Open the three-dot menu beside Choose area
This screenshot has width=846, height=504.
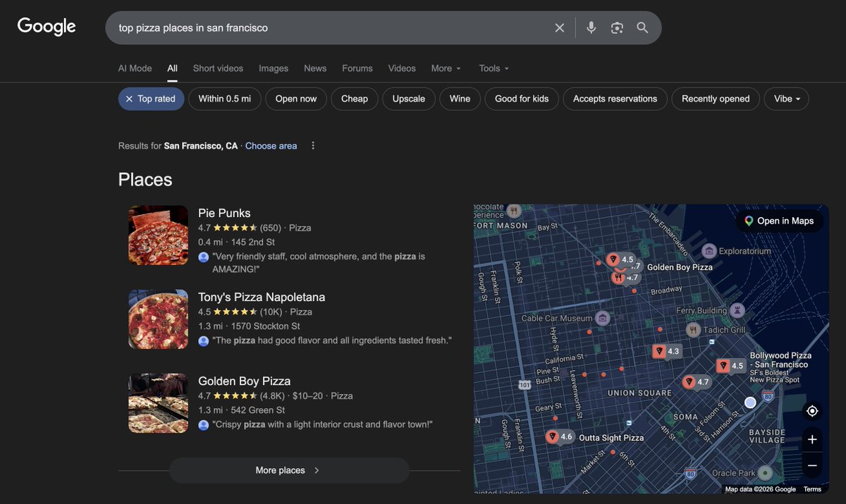click(313, 146)
